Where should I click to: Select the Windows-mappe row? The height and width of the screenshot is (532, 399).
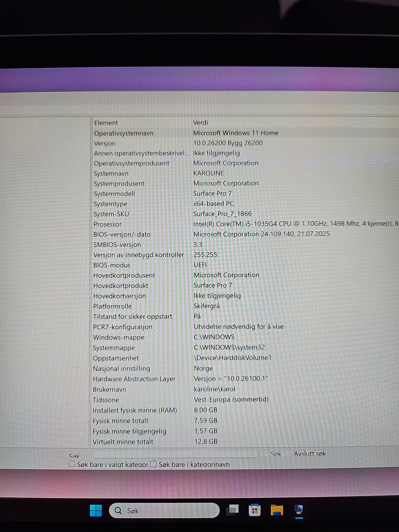pos(246,337)
